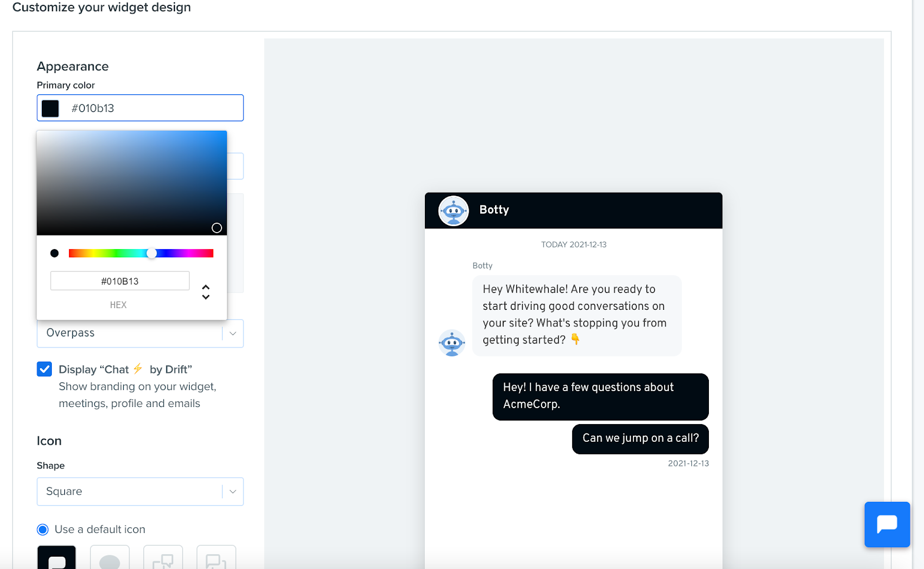Viewport: 924px width, 569px height.
Task: Click the saturation picker circle handle
Action: (x=217, y=228)
